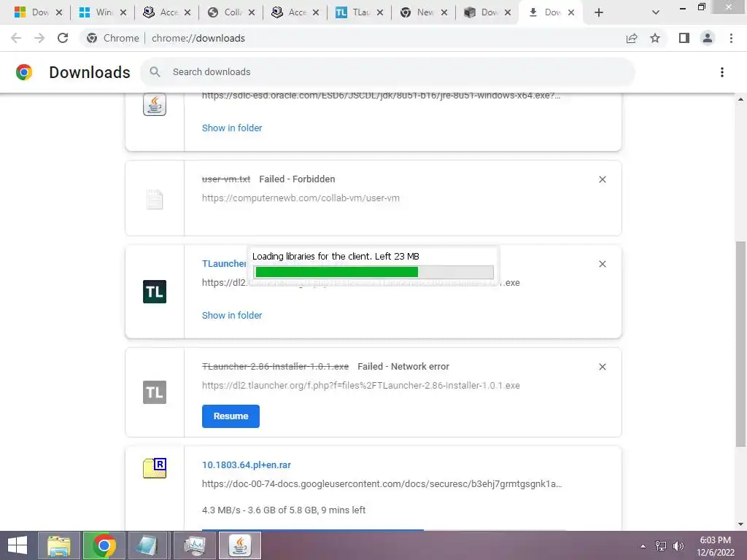This screenshot has width=747, height=560.
Task: Click Resume on the failed TLauncher download
Action: 231,416
